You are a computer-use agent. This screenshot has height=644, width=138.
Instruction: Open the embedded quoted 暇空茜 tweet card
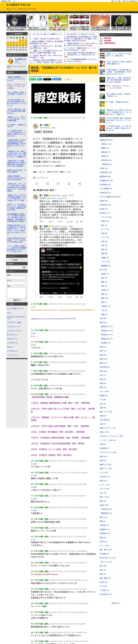[x=61, y=271]
